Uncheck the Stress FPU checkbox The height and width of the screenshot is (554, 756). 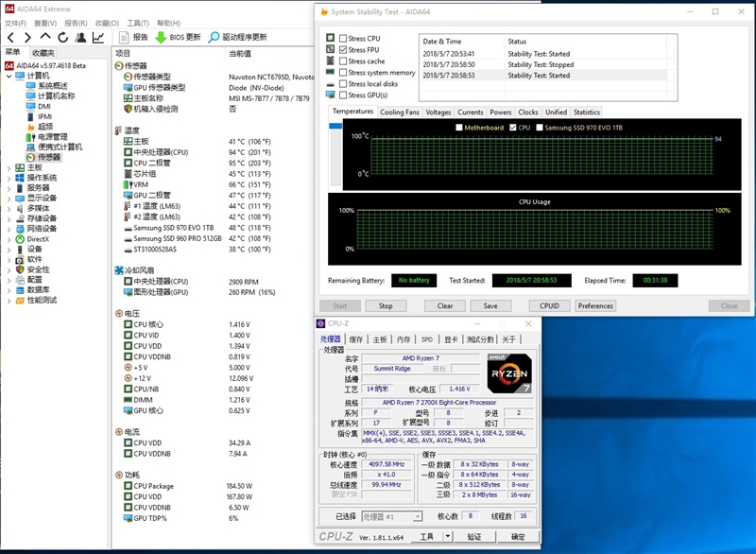coord(343,50)
